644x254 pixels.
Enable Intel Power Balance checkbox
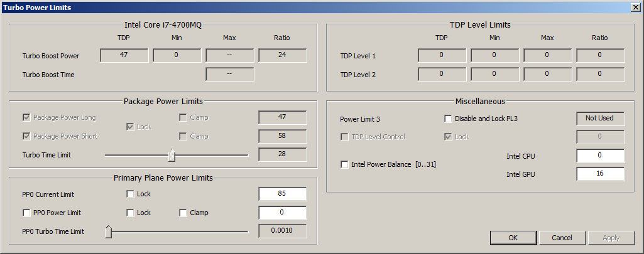coord(345,164)
